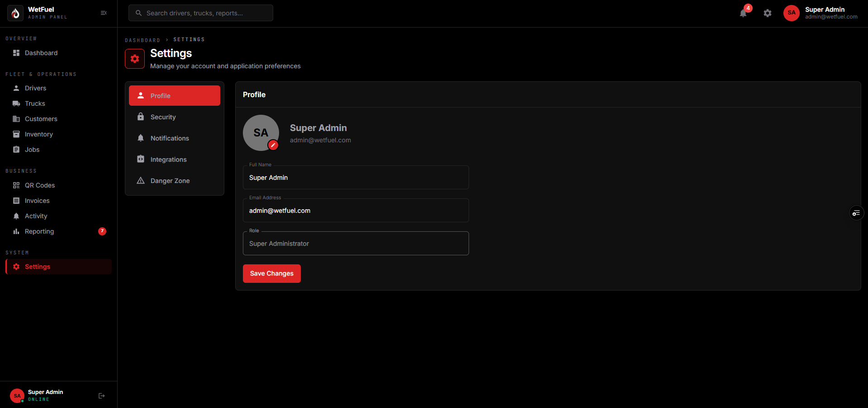868x408 pixels.
Task: Click the Integrations plug icon
Action: 141,159
